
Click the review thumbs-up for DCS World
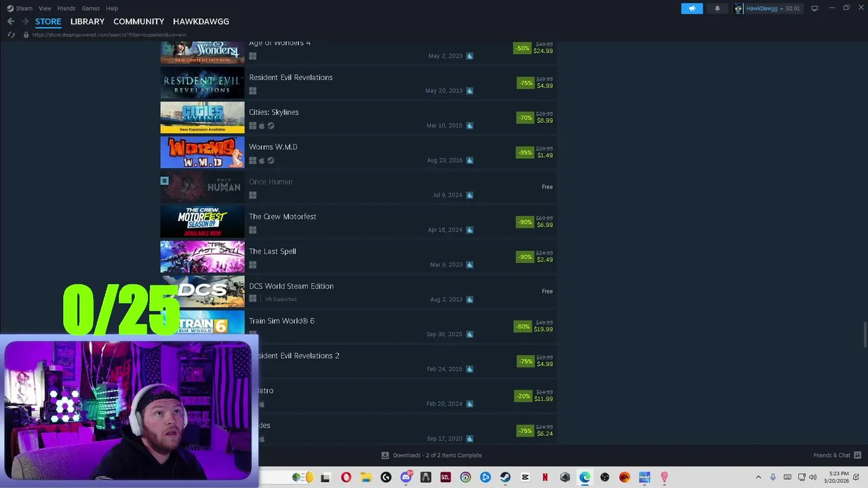click(469, 300)
